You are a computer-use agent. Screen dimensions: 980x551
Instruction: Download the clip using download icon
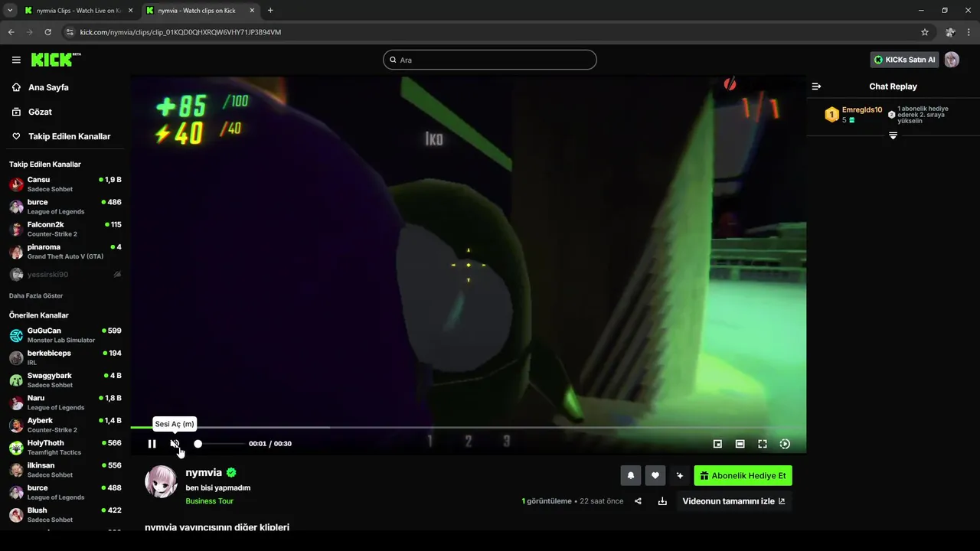pos(662,501)
